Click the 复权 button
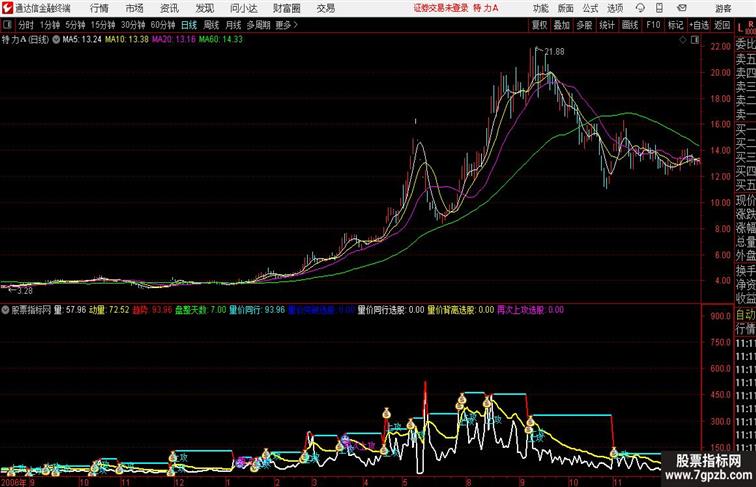Viewport: 756px width, 487px height. pyautogui.click(x=540, y=25)
